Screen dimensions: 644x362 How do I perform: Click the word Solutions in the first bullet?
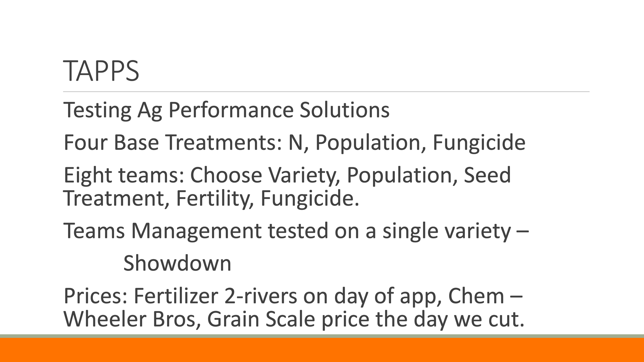(344, 110)
